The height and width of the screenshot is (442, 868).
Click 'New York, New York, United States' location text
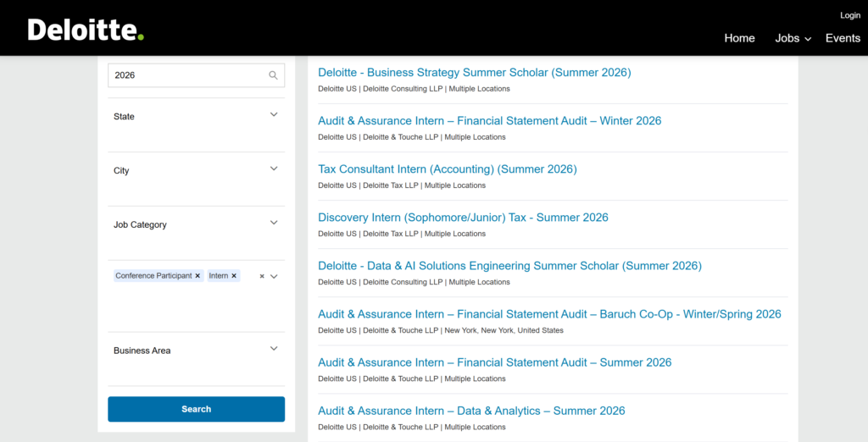pyautogui.click(x=504, y=330)
